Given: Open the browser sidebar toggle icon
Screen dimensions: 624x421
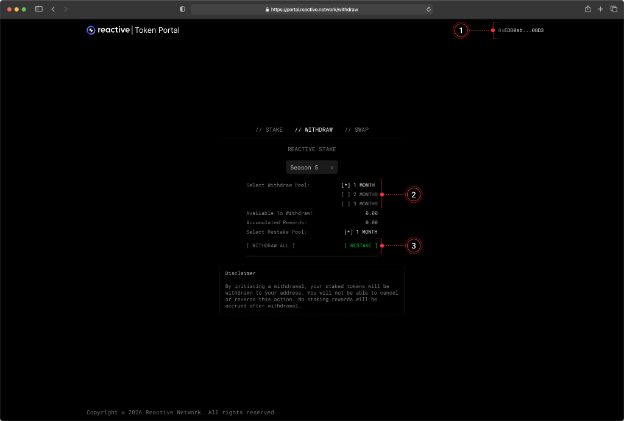Looking at the screenshot, I should coord(39,9).
